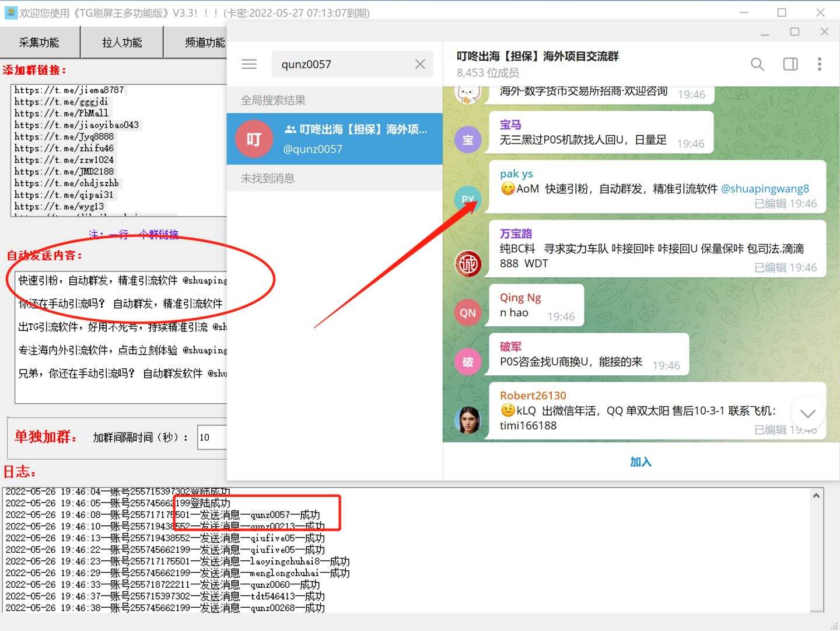Select the link line https://t.me/zhifu46
The width and height of the screenshot is (840, 631).
[64, 148]
